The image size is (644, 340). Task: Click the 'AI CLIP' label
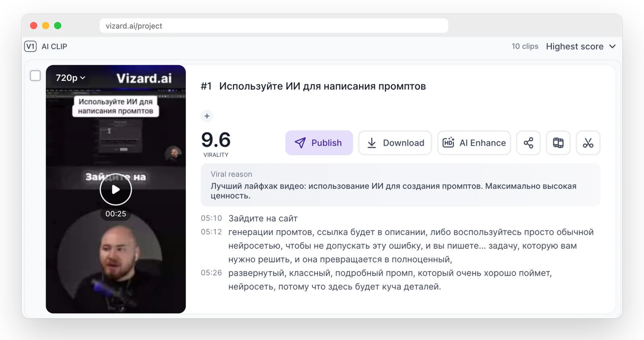(x=54, y=46)
